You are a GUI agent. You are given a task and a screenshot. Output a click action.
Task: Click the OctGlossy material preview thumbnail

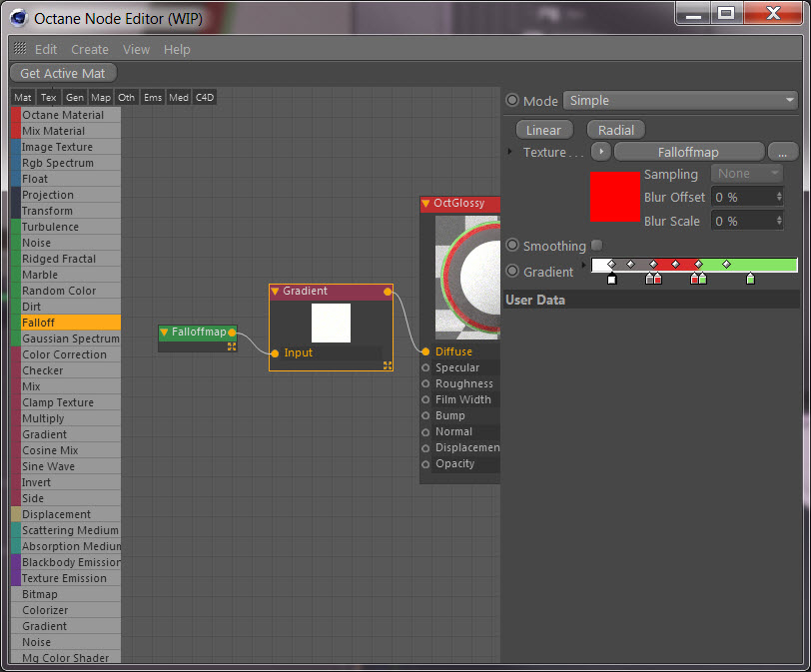pos(467,278)
